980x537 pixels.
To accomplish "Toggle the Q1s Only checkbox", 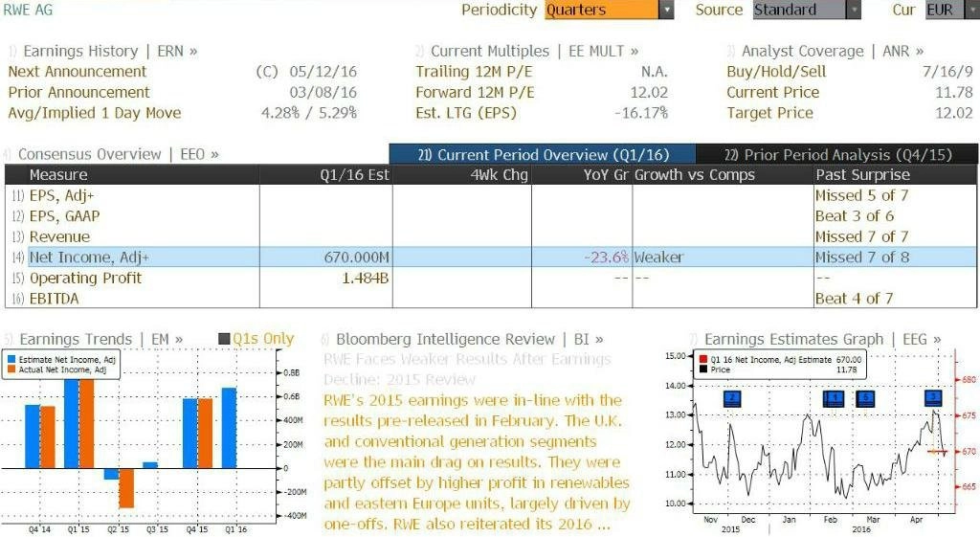I will [x=224, y=339].
